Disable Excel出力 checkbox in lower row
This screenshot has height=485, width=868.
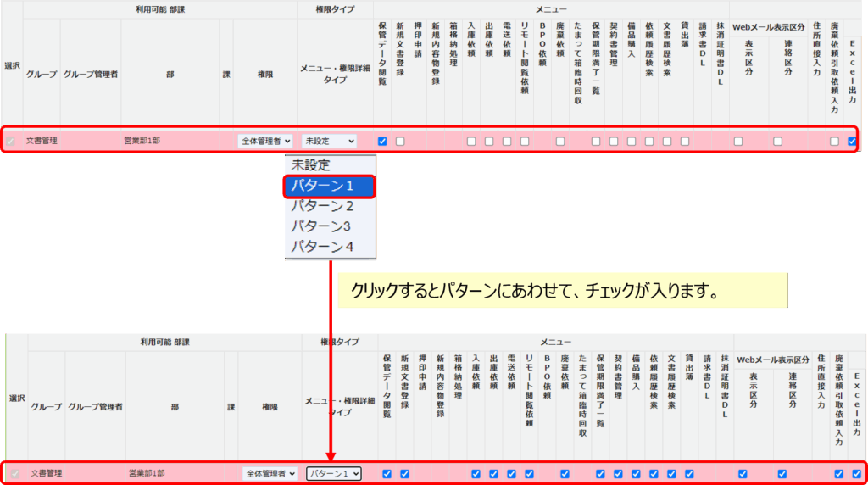coord(856,474)
